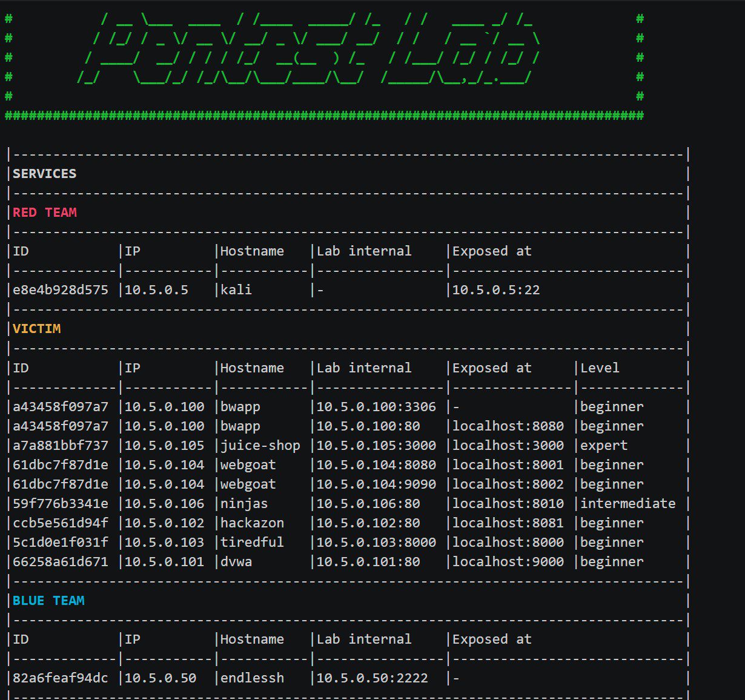
Task: Click the IP cell in the hackazon row
Action: pyautogui.click(x=165, y=523)
